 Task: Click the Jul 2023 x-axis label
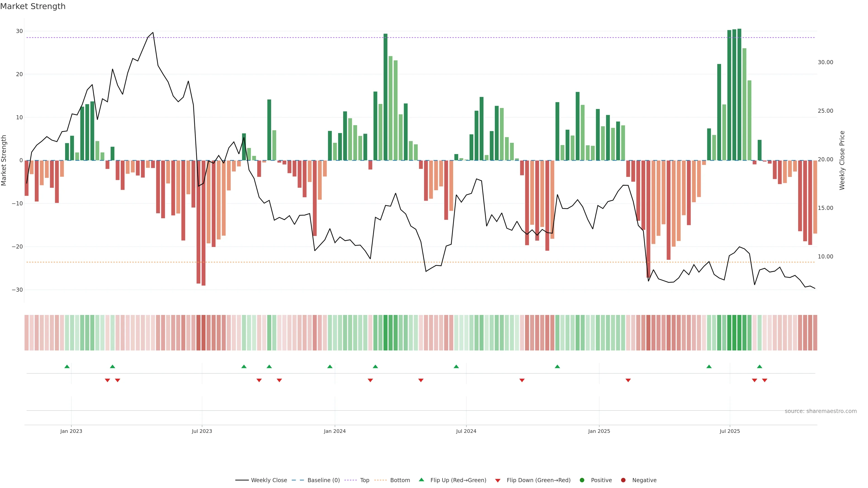(x=202, y=431)
